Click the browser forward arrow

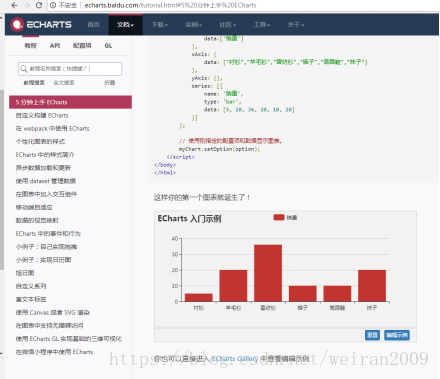[x=27, y=5]
